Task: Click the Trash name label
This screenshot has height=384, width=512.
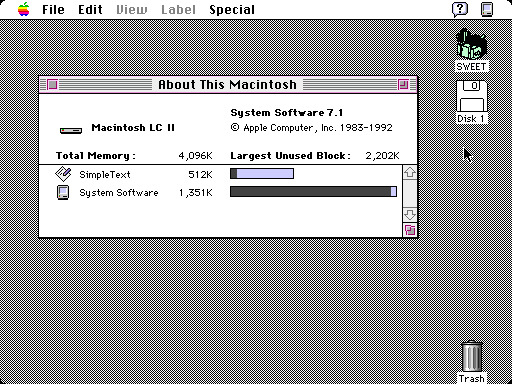Action: point(471,378)
